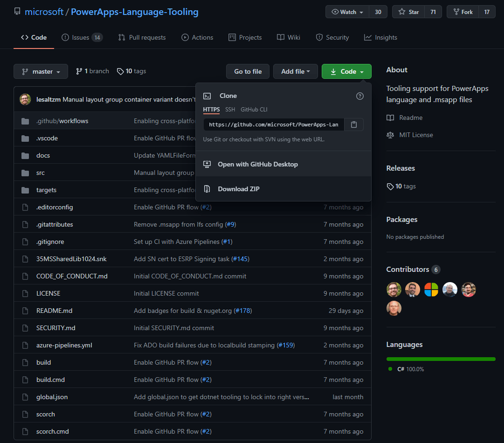Open the PowerApps-Language-Tooling repository link
Viewport: 504px width, 443px height.
click(135, 12)
